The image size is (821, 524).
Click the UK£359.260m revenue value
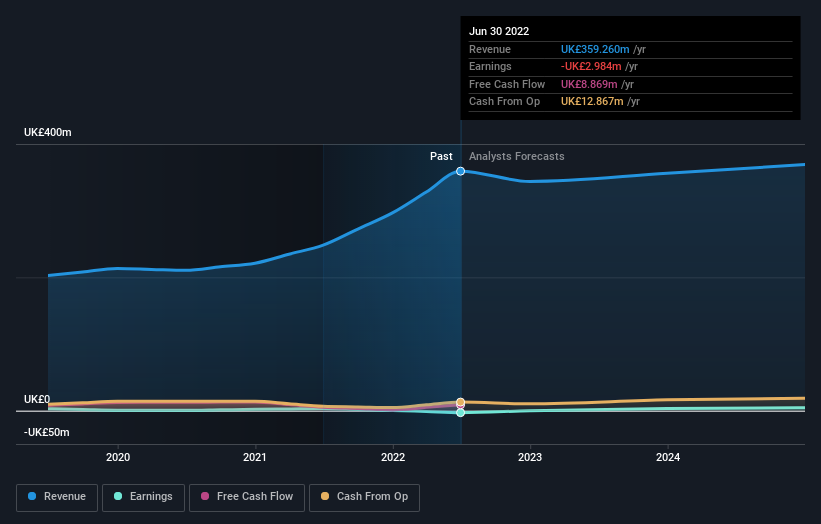(x=595, y=49)
